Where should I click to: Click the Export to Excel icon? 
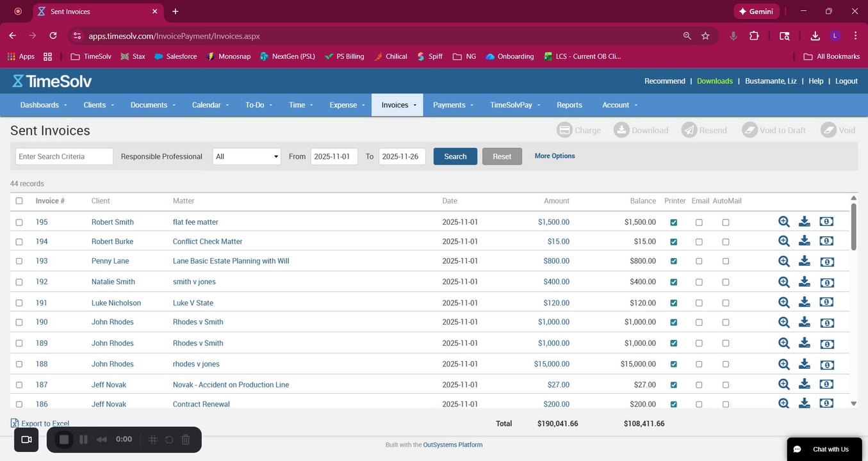pos(15,423)
